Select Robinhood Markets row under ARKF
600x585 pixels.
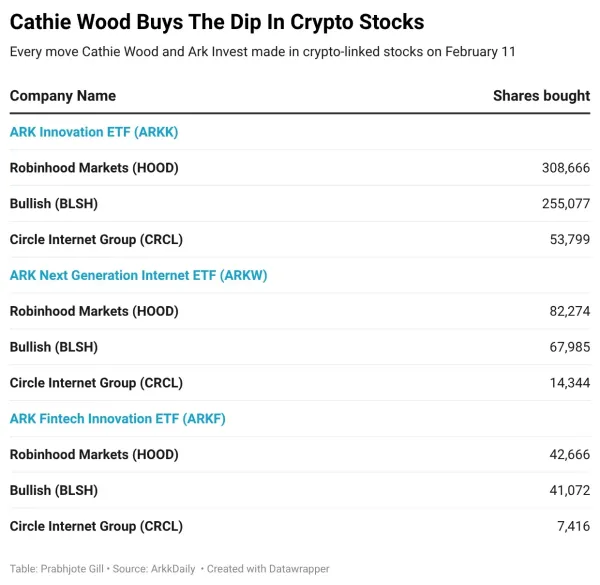(94, 455)
